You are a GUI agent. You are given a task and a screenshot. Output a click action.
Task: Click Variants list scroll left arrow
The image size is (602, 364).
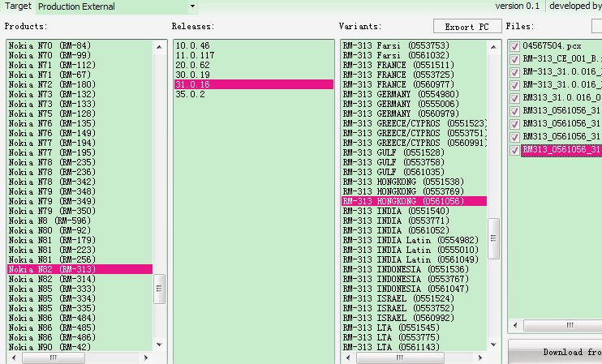(x=348, y=358)
